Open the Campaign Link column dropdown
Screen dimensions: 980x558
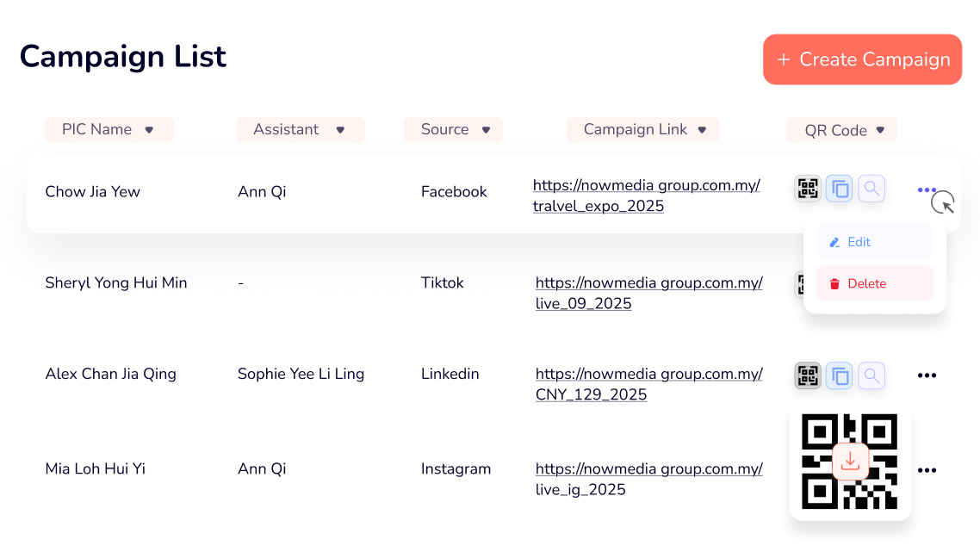702,130
